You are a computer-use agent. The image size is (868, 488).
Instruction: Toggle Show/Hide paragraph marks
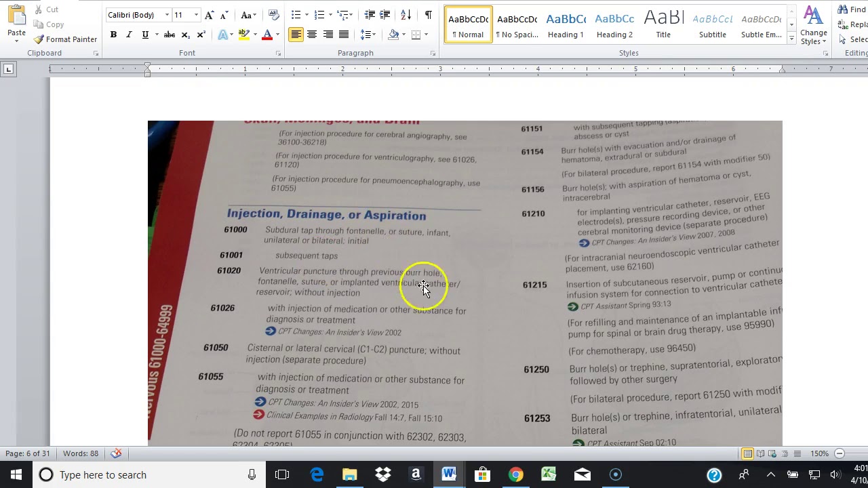pyautogui.click(x=428, y=15)
